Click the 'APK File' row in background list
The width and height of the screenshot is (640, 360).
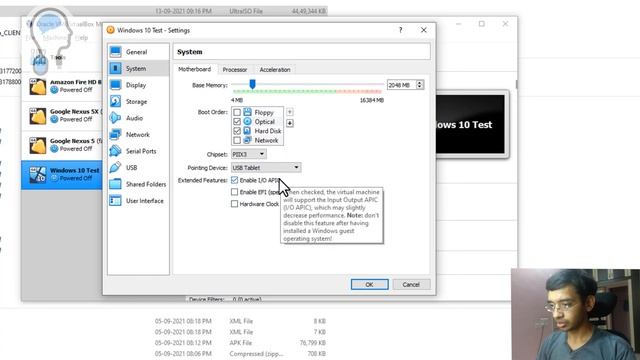(240, 343)
